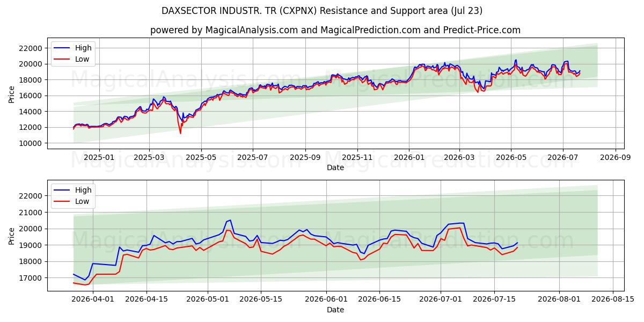Click the '2025-03' tick label
Screen dimensions: 644x322
149,158
